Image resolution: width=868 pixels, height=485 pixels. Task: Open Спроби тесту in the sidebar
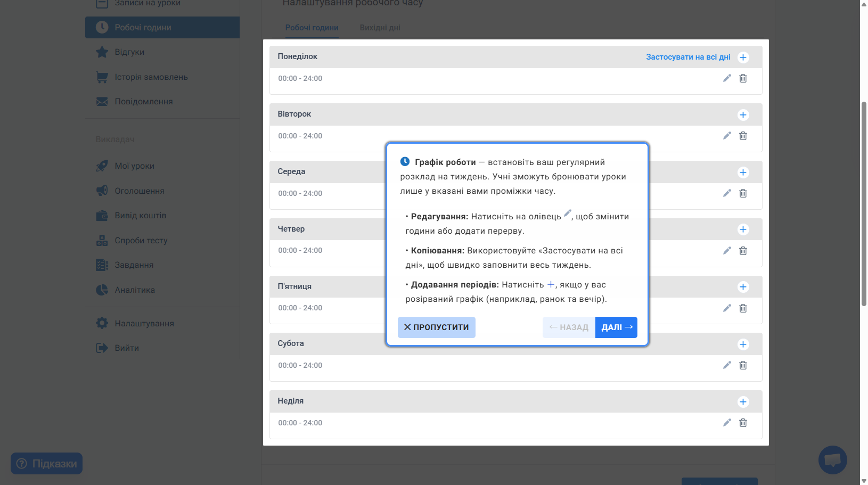point(162,241)
